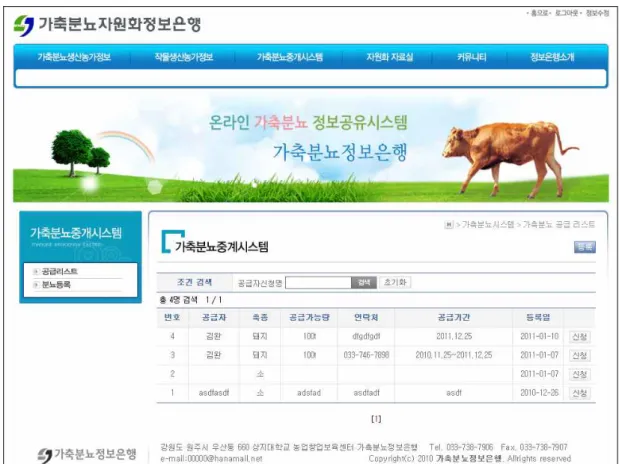Open the 홈으로 link at top

pyautogui.click(x=539, y=13)
